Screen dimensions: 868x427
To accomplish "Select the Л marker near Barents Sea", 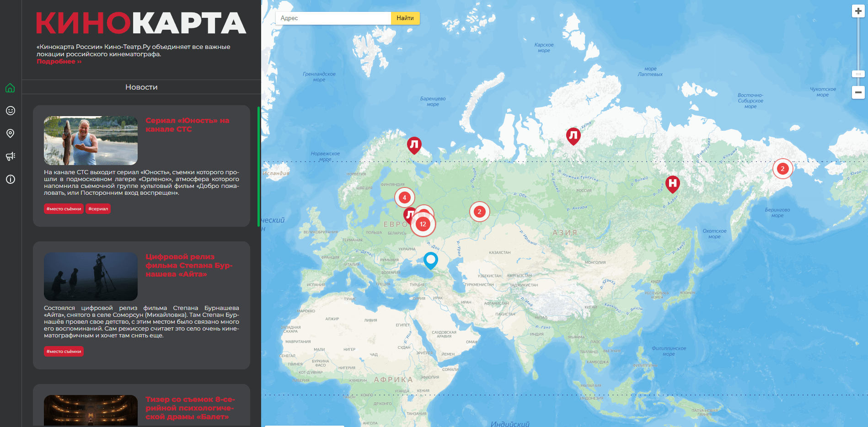I will (414, 145).
